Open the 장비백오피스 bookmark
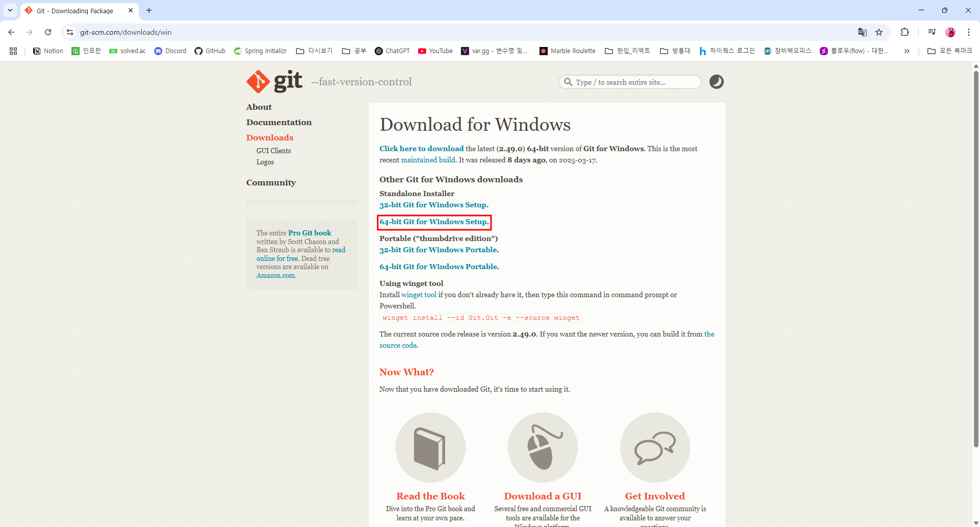 coord(788,51)
